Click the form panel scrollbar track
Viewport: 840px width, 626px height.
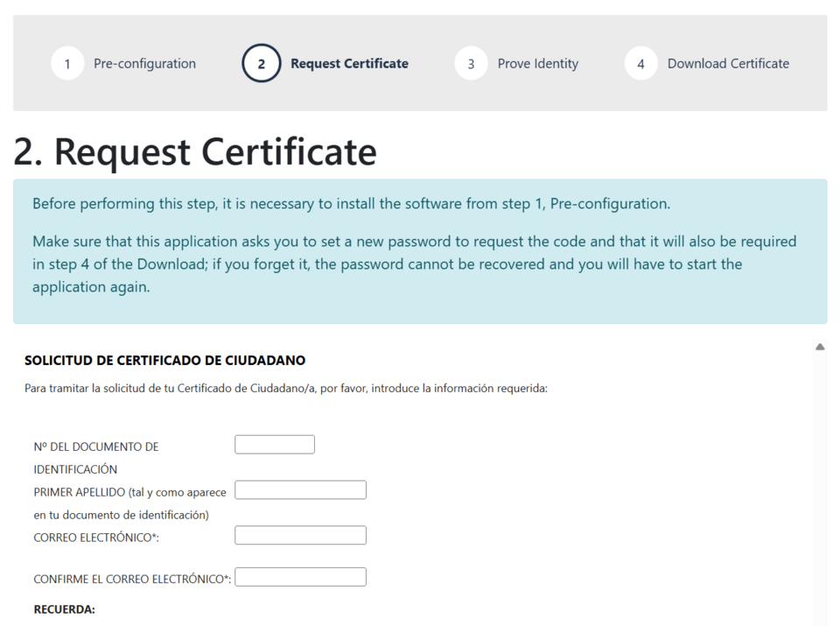click(x=820, y=482)
